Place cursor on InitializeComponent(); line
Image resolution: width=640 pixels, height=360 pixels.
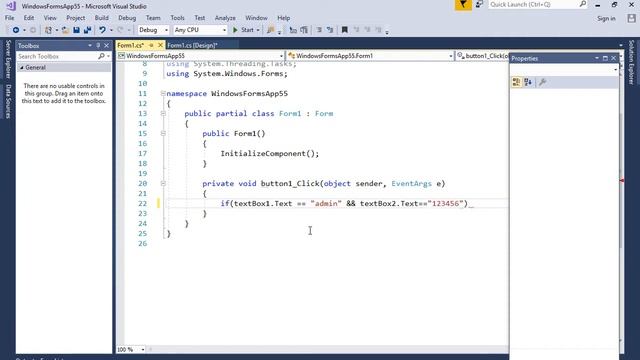click(x=269, y=153)
